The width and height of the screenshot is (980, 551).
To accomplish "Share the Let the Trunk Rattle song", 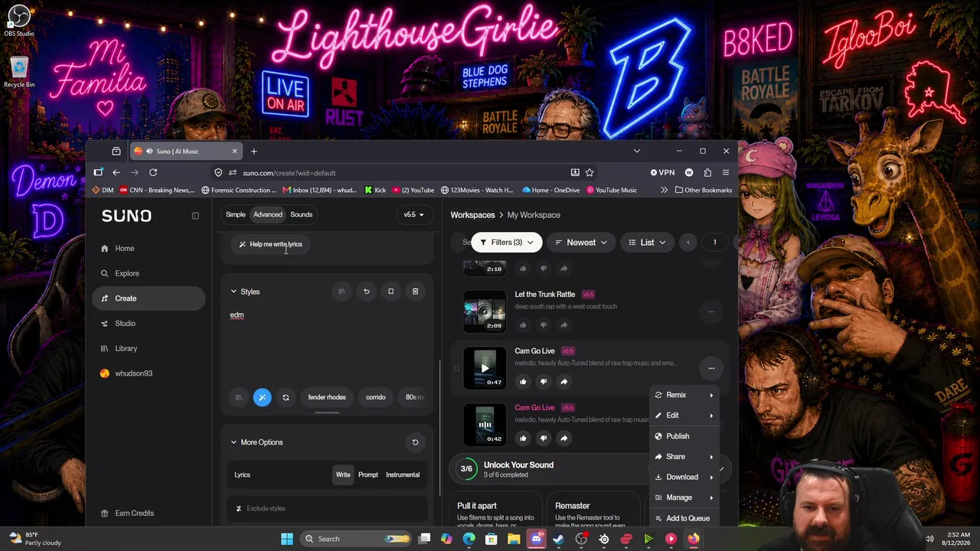I will pos(563,324).
